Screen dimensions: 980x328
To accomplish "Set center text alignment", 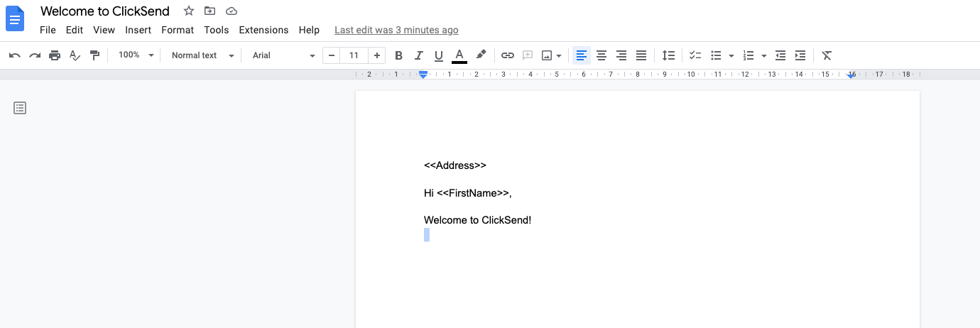I will coord(601,55).
